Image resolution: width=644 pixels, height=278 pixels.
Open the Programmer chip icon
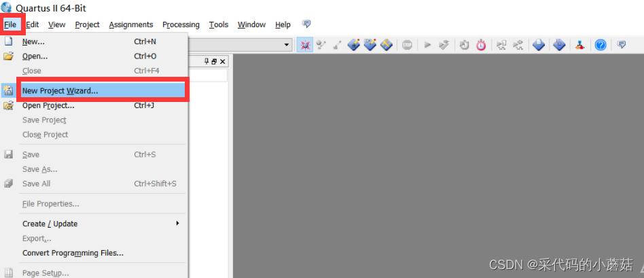tap(559, 45)
